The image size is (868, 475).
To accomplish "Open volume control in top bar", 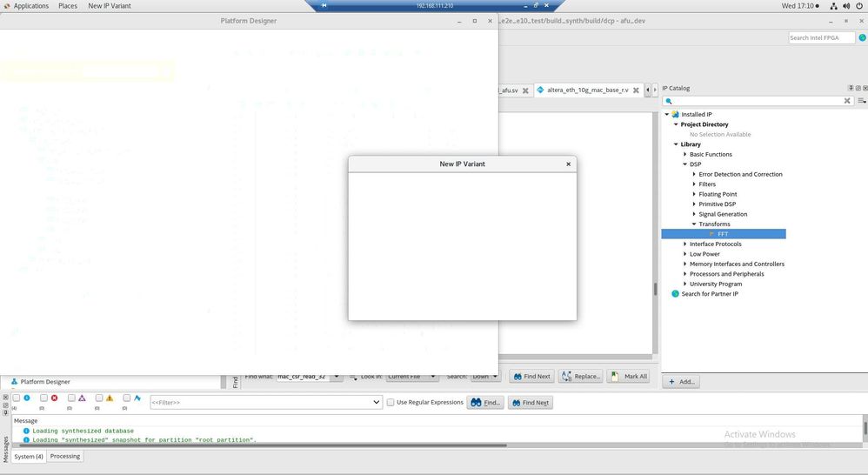I will 846,6.
